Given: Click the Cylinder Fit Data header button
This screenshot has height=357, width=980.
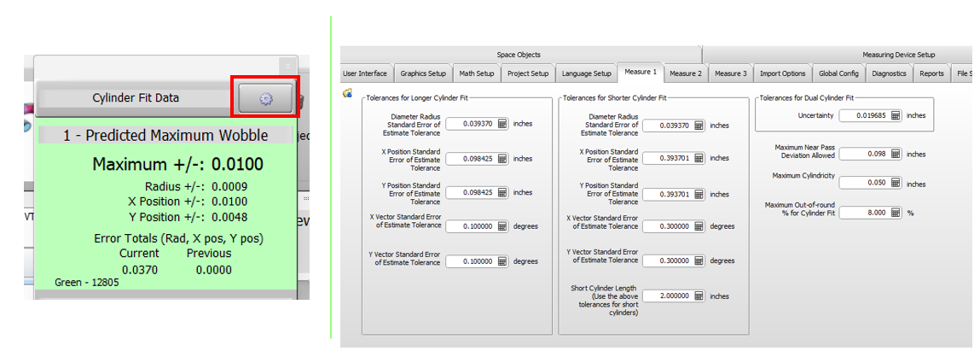Looking at the screenshot, I should pyautogui.click(x=136, y=98).
